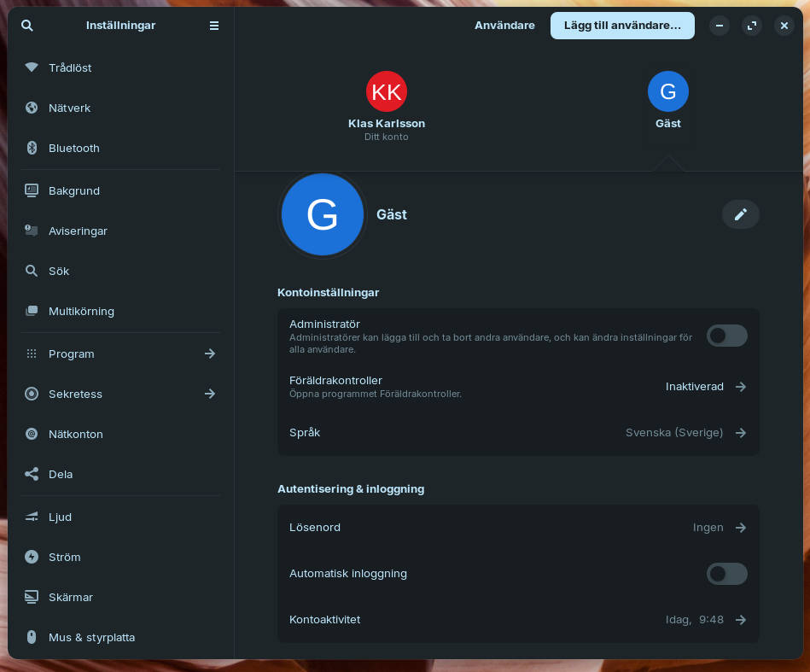Viewport: 810px width, 672px height.
Task: Click the Lägg till användare… button
Action: coord(622,26)
